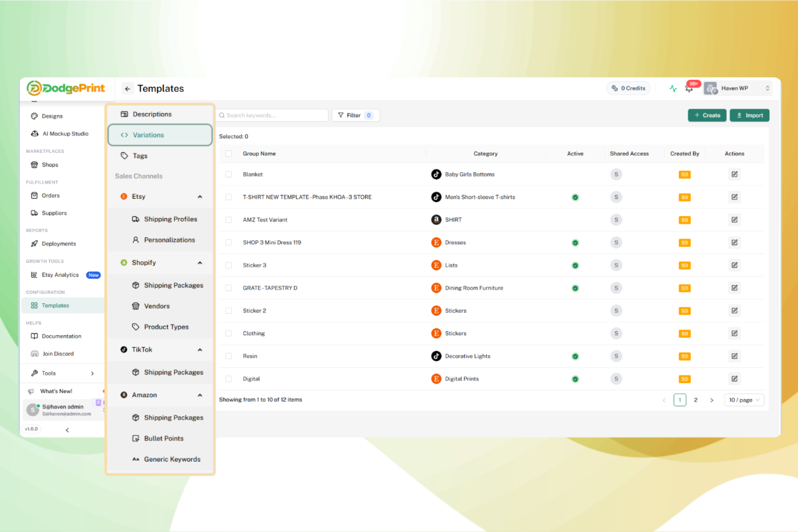This screenshot has width=798, height=532.
Task: Click the edit icon for Blanket row
Action: (734, 174)
